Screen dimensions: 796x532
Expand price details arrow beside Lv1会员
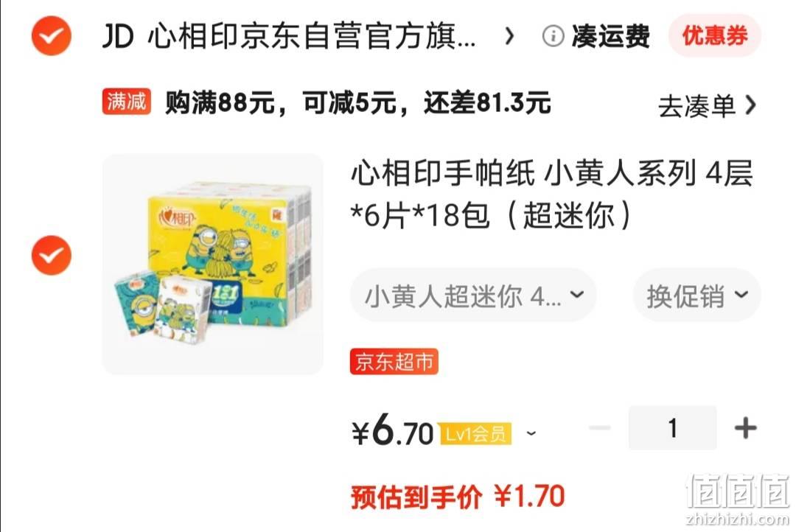point(531,433)
